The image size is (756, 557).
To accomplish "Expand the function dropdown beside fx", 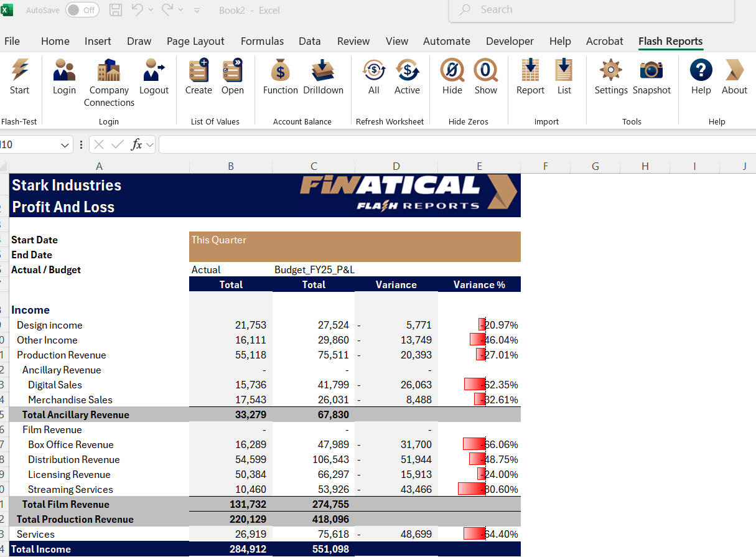I will [149, 145].
